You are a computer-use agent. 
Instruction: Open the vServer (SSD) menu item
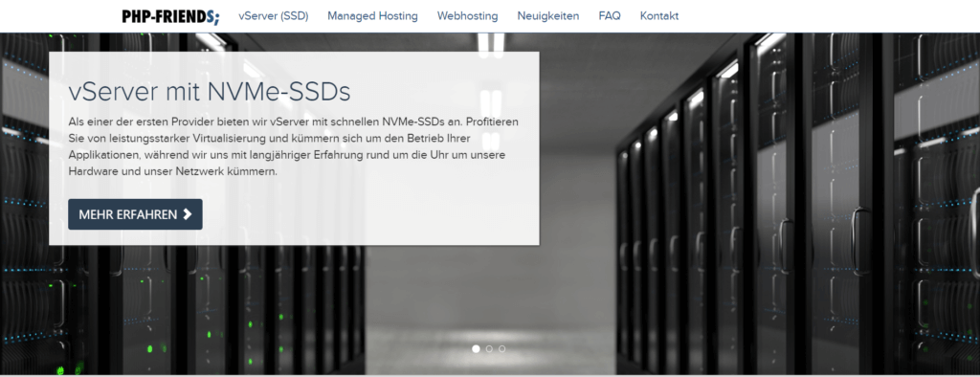[273, 16]
